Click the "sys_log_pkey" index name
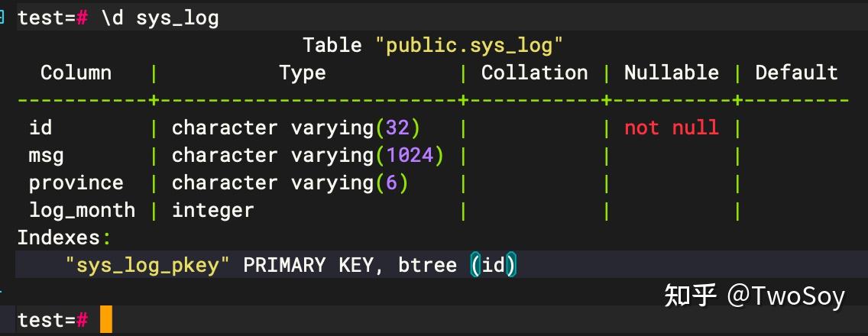Screen dimensions: 868x336 (147, 265)
